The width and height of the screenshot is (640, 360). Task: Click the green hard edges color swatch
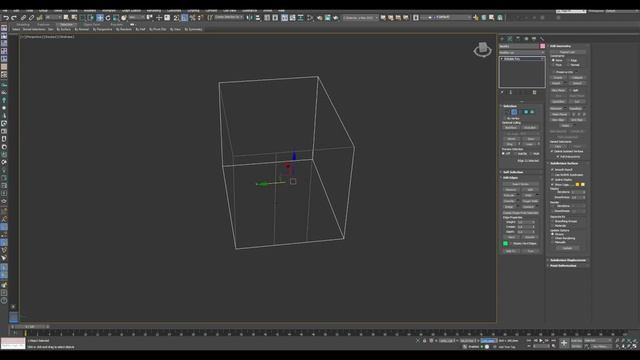click(x=505, y=244)
